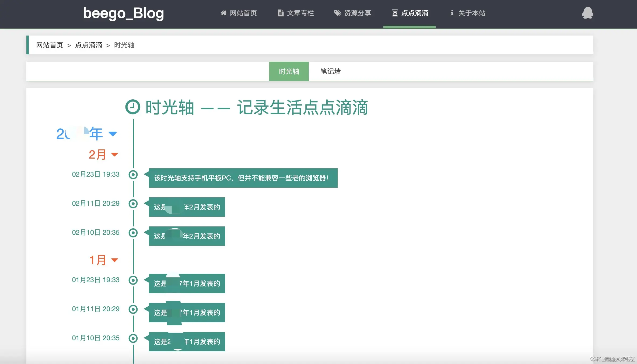Click the date text 01月11日 20:29
637x364 pixels.
tap(96, 309)
